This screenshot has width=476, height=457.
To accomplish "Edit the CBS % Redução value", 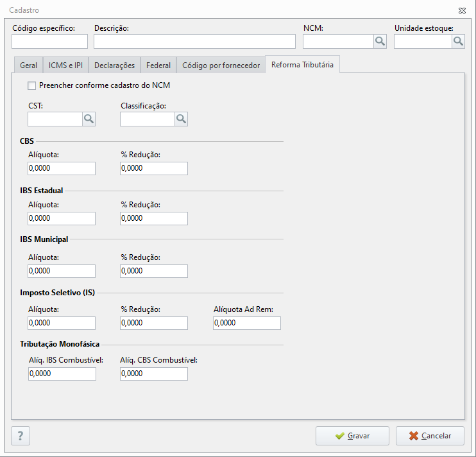I will coord(154,168).
